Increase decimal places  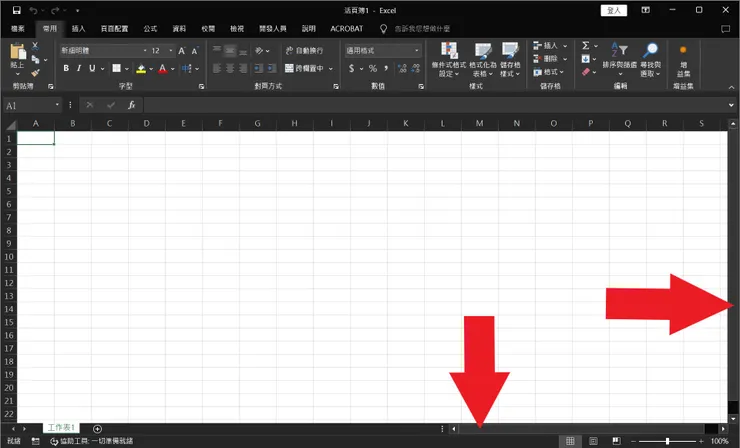(402, 68)
